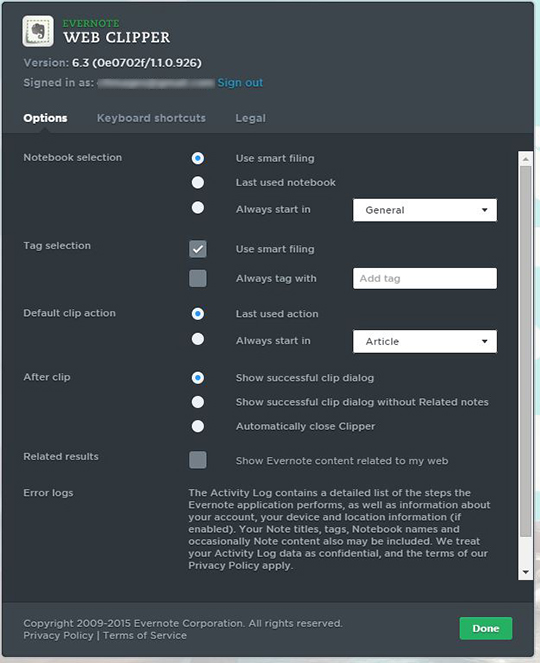The height and width of the screenshot is (663, 540).
Task: Click the Copyright 2009-2015 Evernote text
Action: (183, 623)
